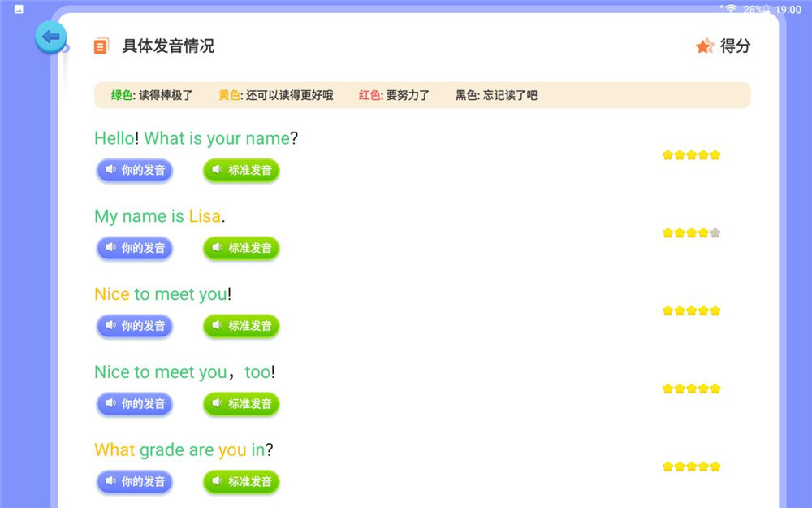
Task: Play your pronunciation for "Hello! What is your name?"
Action: coord(135,171)
